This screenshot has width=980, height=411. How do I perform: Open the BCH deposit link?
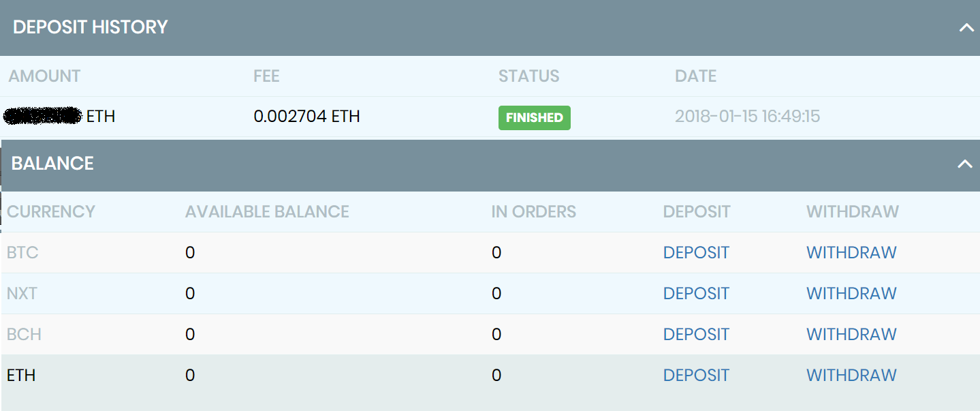(x=696, y=335)
